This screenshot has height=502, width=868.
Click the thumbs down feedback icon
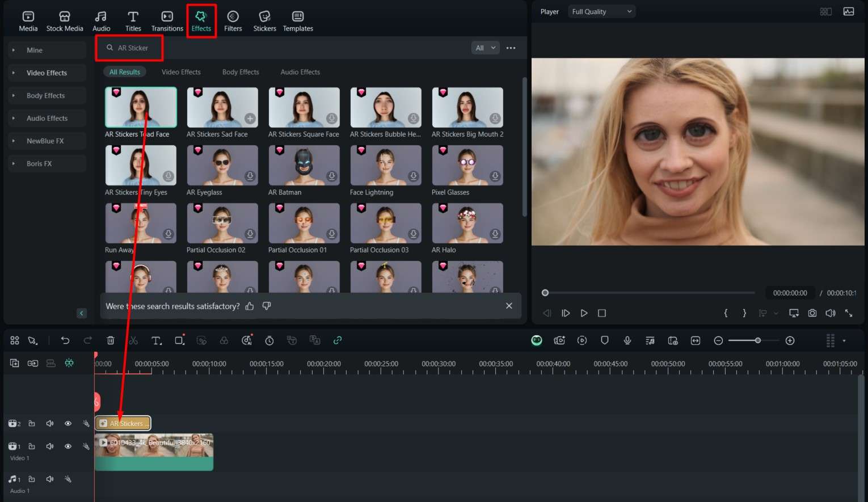(x=267, y=306)
